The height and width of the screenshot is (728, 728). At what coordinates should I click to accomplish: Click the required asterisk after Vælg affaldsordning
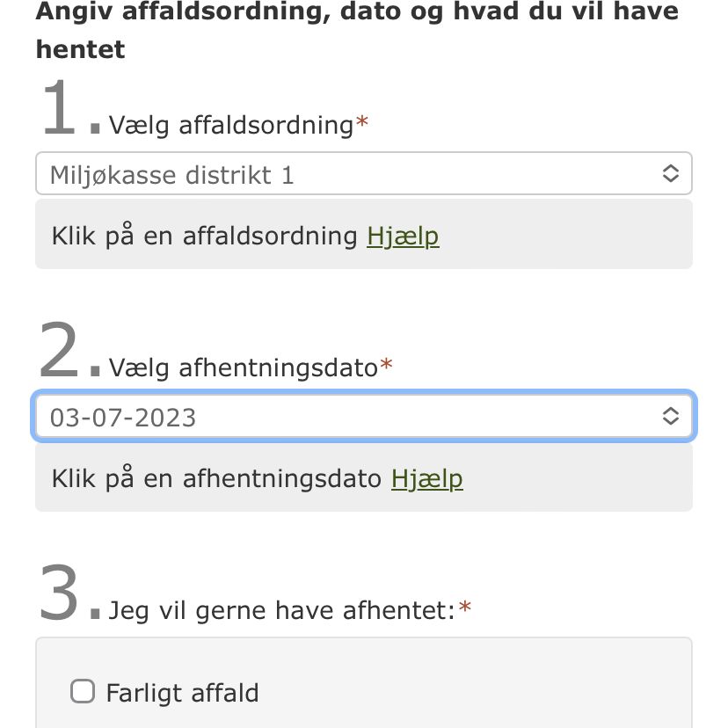click(361, 124)
